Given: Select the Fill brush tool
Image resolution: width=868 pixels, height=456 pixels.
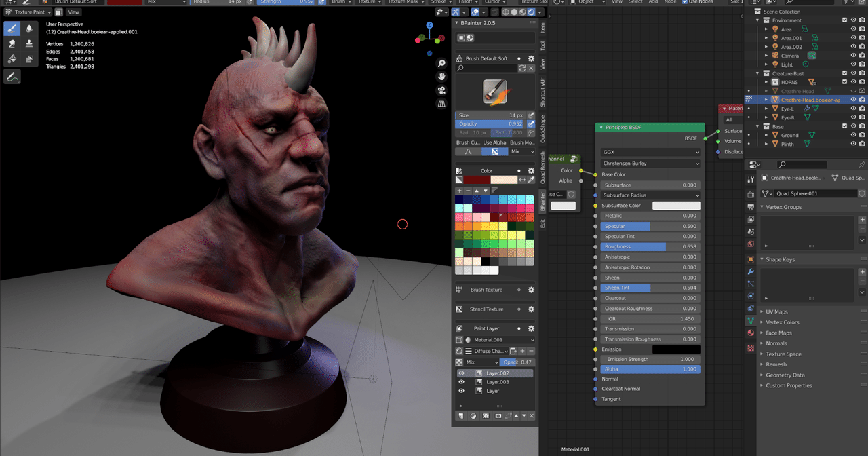Looking at the screenshot, I should click(x=12, y=58).
